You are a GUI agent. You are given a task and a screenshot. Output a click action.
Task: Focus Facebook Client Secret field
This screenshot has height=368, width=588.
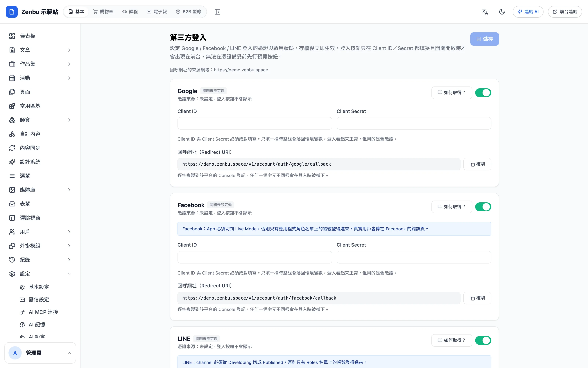414,257
